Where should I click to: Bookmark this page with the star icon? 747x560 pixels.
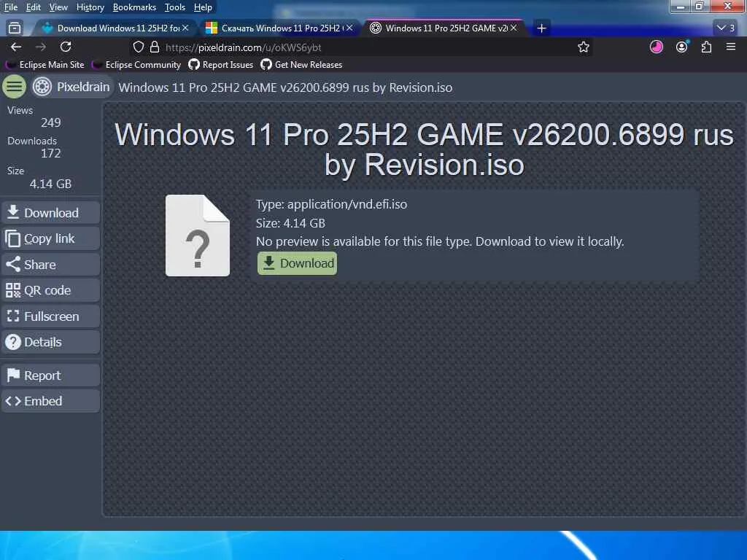[583, 47]
